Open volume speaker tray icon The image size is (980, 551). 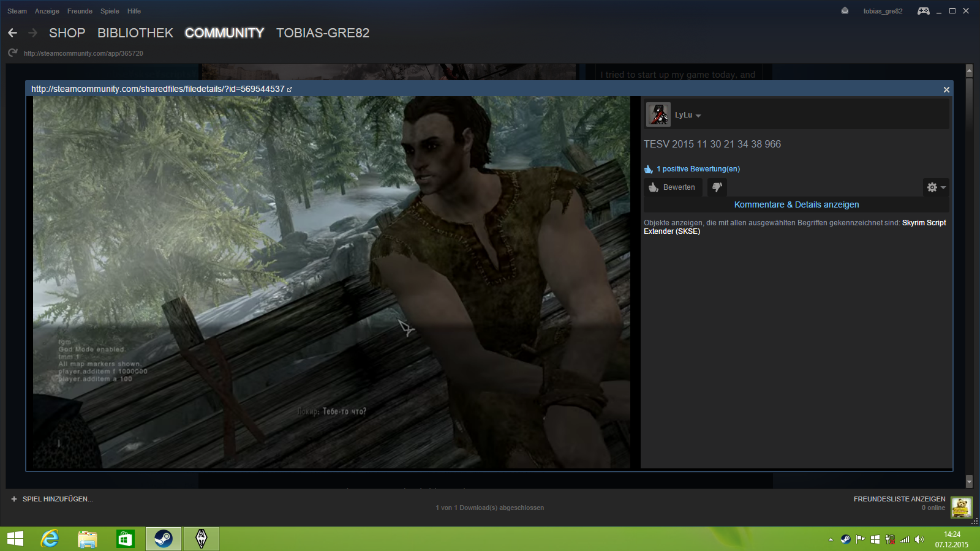919,539
